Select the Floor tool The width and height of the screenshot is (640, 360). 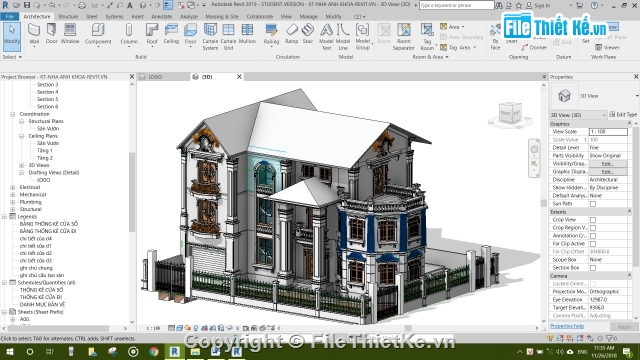point(190,34)
